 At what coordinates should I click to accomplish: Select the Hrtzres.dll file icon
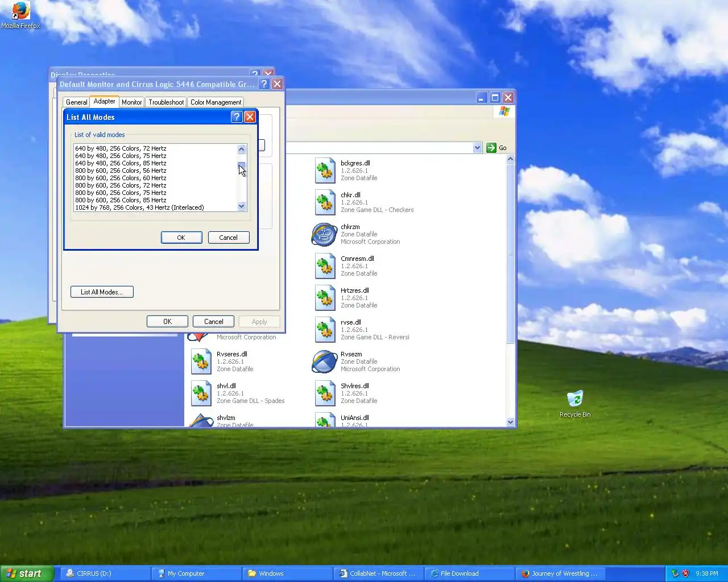325,298
